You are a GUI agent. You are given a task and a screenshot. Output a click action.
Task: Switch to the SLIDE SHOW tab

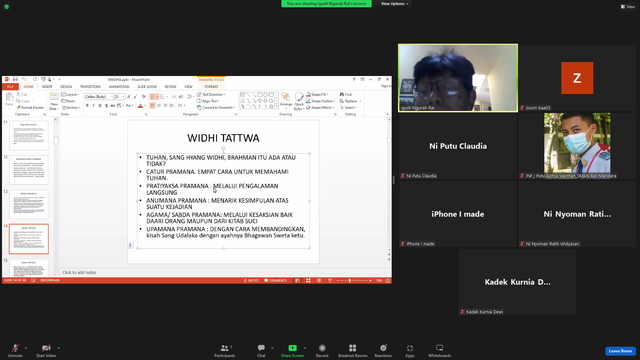tap(147, 87)
